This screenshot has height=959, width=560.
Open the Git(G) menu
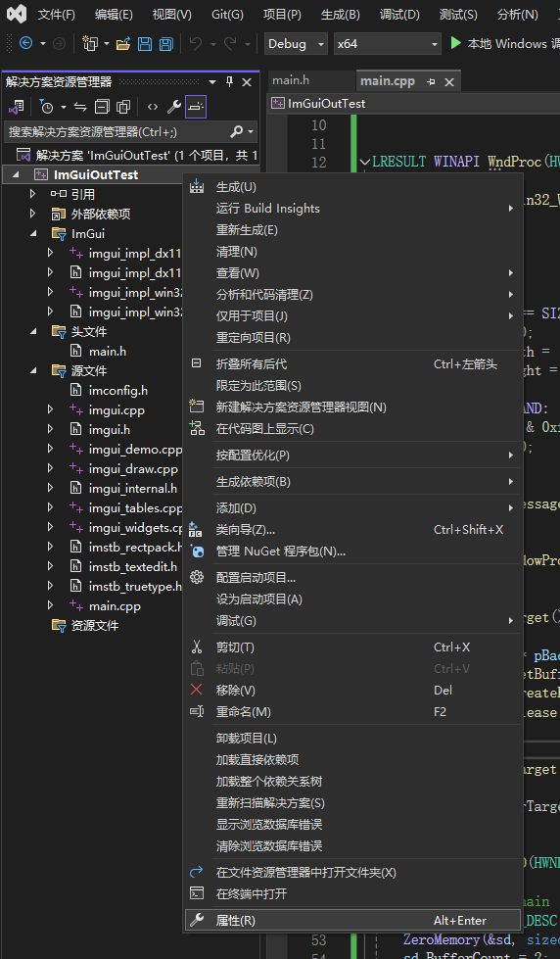pyautogui.click(x=227, y=14)
